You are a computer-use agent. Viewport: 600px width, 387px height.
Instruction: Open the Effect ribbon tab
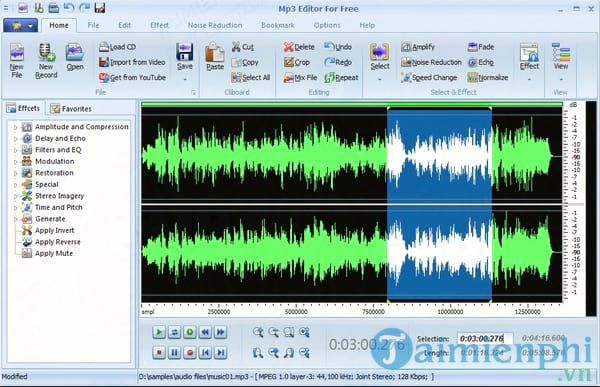click(159, 25)
